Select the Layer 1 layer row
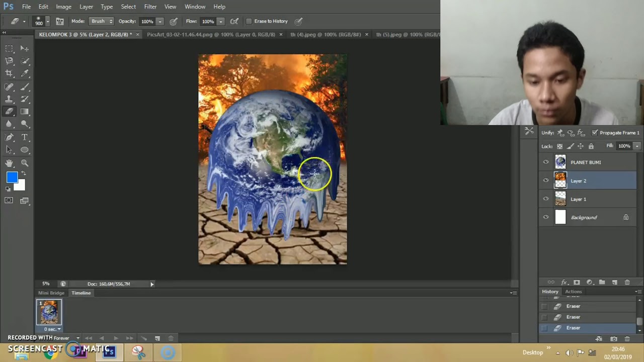Viewport: 644px width, 362px height. [588, 199]
